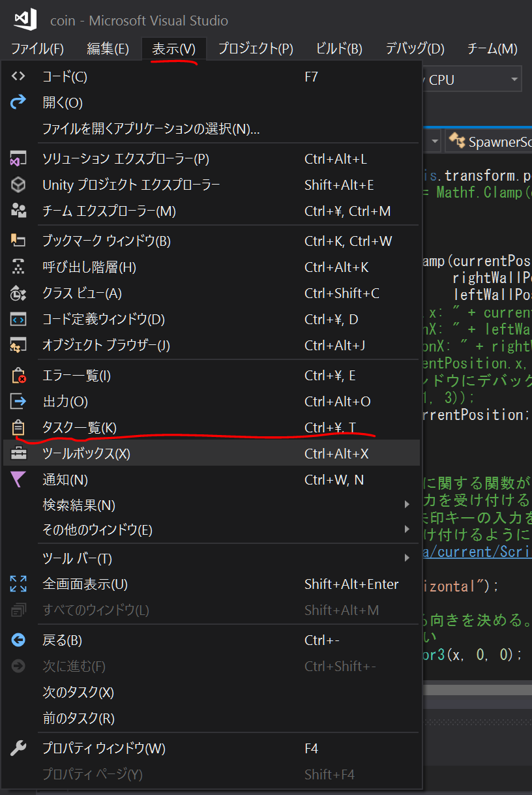Click the Mathf.Clamp code text
The width and height of the screenshot is (532, 795).
click(x=479, y=193)
